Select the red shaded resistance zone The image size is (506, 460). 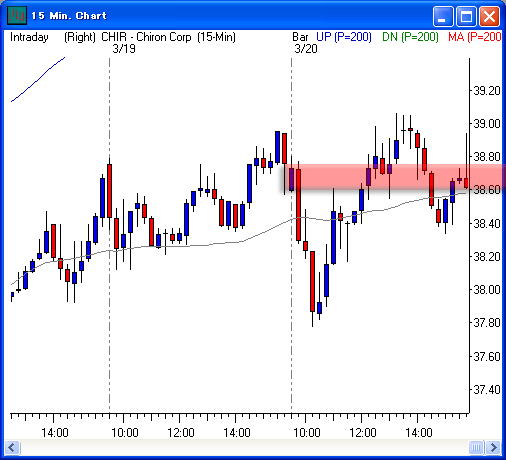pyautogui.click(x=393, y=177)
